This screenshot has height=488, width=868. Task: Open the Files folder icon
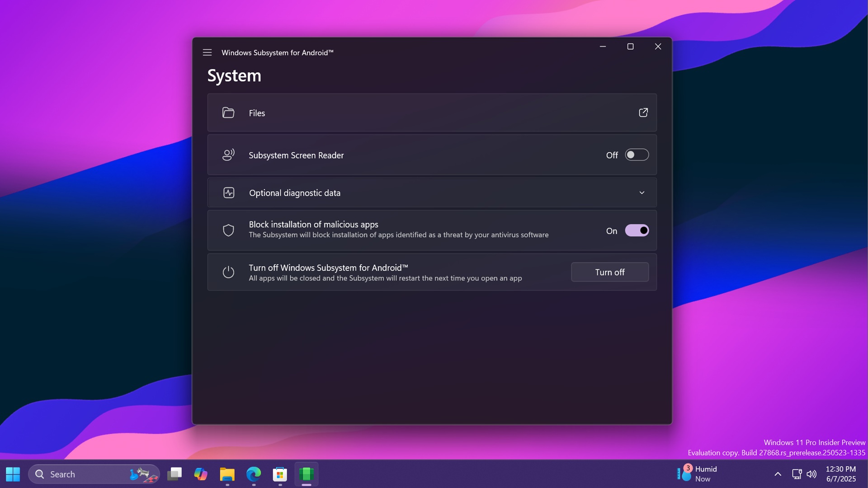coord(229,113)
